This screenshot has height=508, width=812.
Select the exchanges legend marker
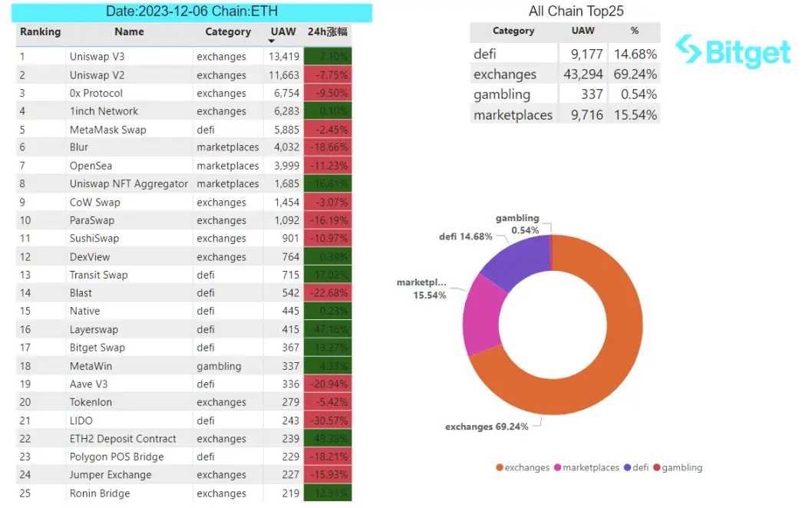[x=500, y=467]
